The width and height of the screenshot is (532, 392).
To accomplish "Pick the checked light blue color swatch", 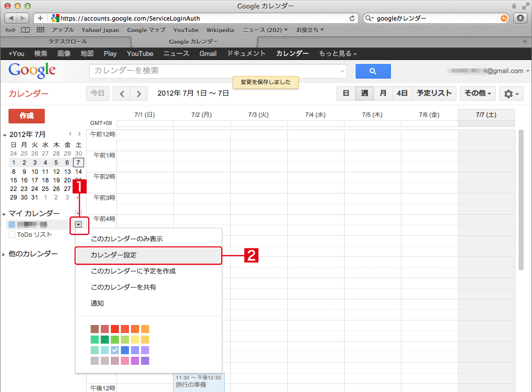I will (x=115, y=350).
